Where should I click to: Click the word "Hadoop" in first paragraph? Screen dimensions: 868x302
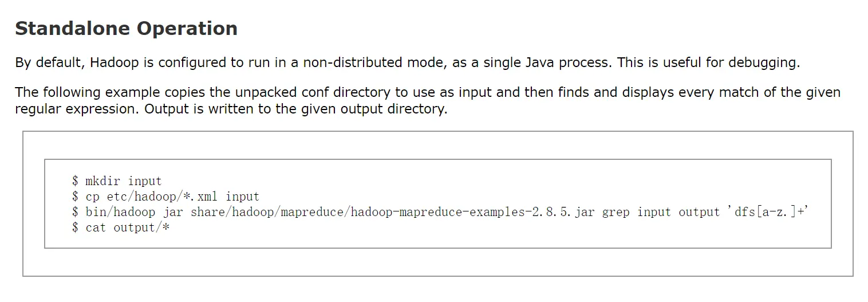point(115,62)
